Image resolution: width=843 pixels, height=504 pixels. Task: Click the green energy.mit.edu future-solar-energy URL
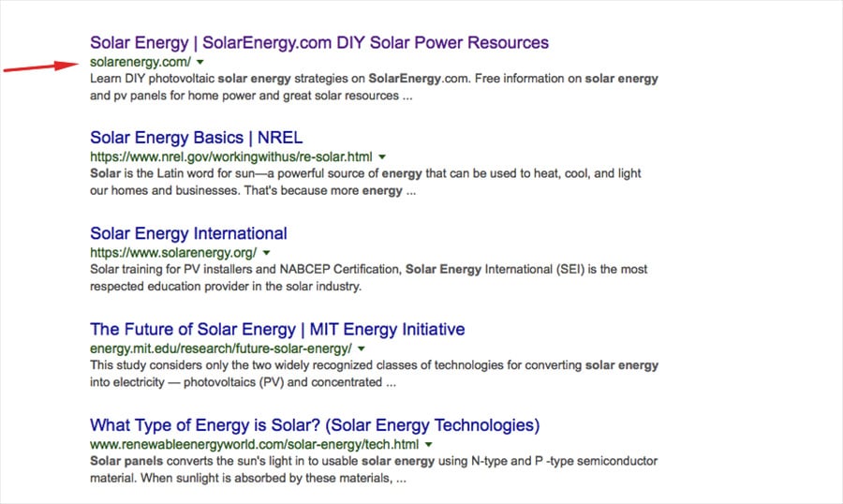pyautogui.click(x=219, y=348)
